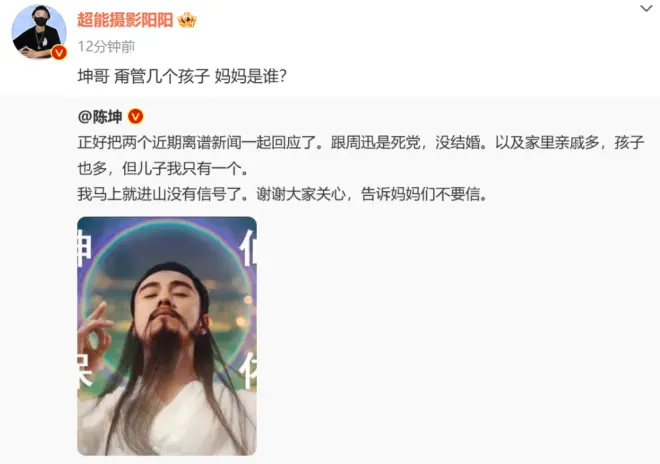Open the attached bearded man image thumbnail

pos(167,336)
